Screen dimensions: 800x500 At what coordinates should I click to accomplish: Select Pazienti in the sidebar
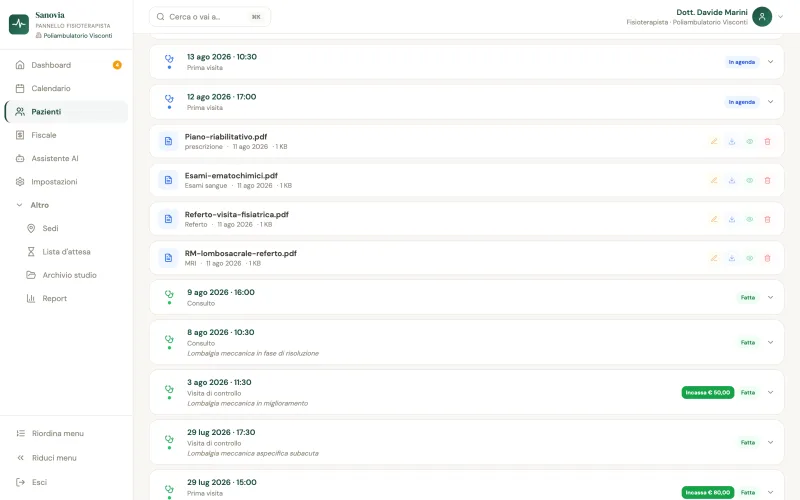click(66, 112)
